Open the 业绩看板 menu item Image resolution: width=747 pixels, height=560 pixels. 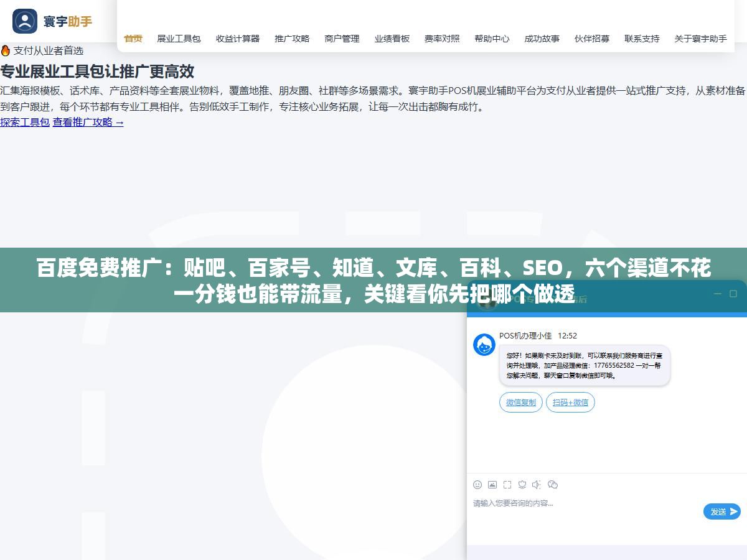click(392, 39)
